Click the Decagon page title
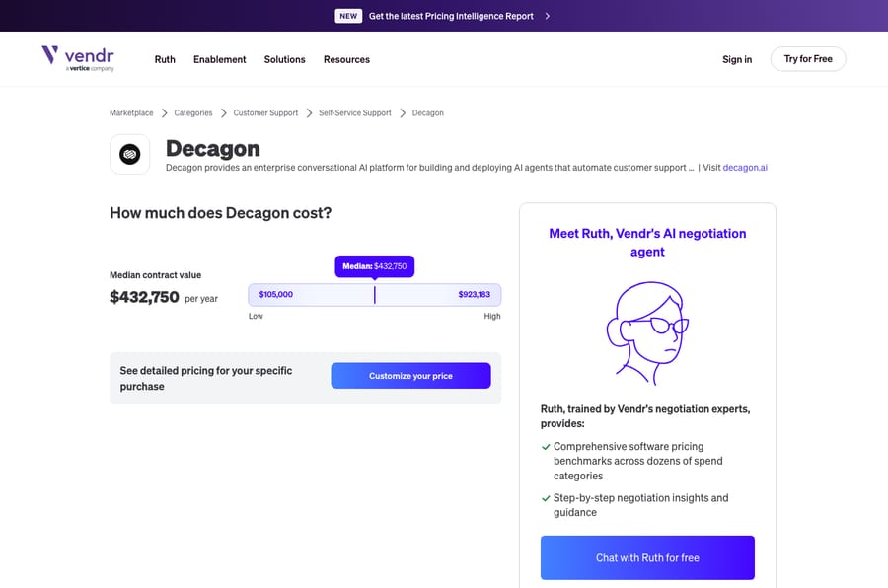The width and height of the screenshot is (888, 588). pos(213,148)
